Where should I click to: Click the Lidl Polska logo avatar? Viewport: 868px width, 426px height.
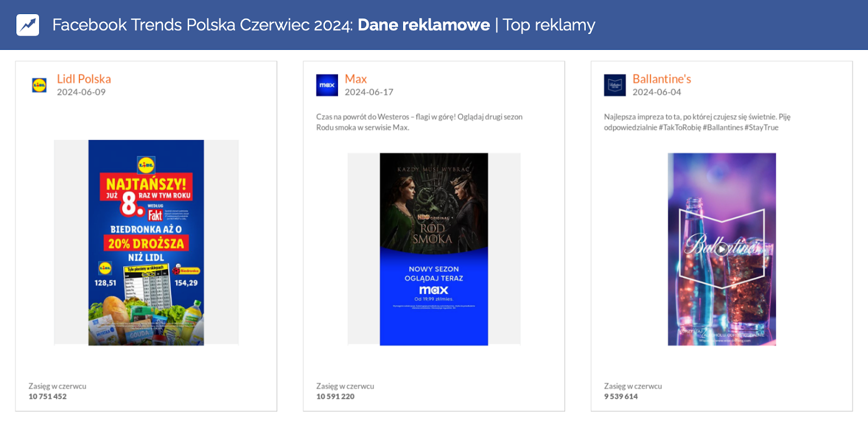39,85
